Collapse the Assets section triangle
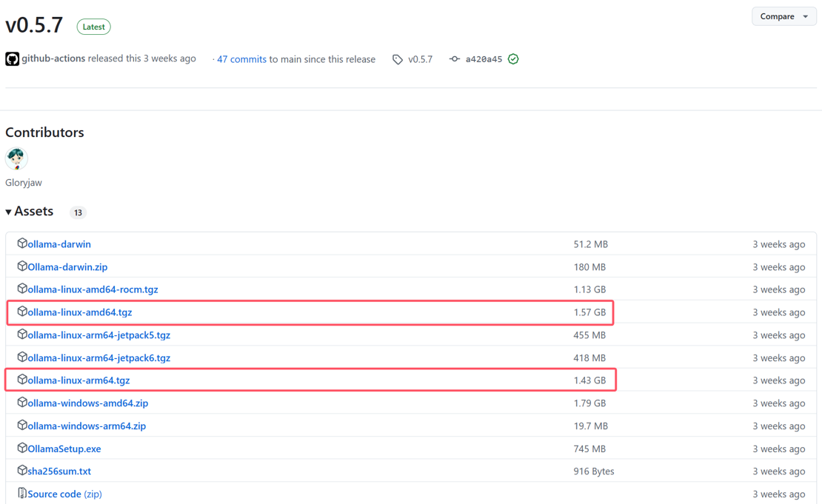This screenshot has height=504, width=822. coord(8,212)
